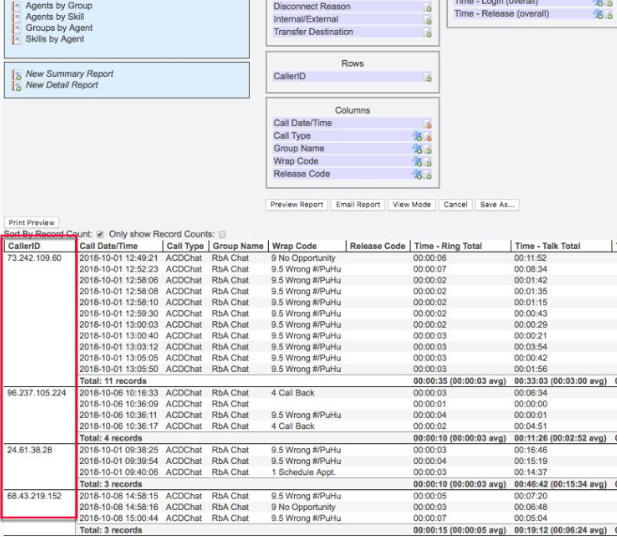The image size is (617, 537).
Task: Click the New Detail Report icon
Action: (16, 86)
